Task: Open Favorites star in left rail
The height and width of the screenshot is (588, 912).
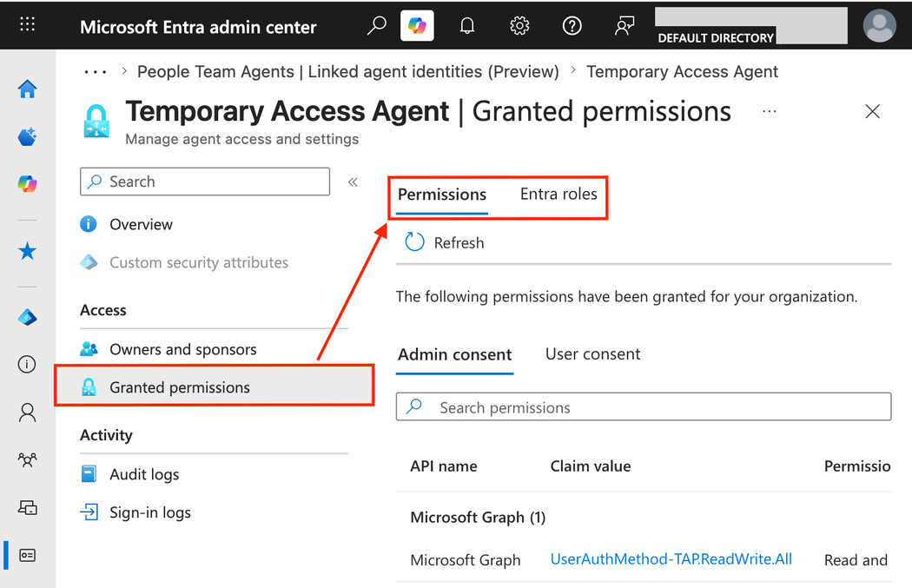Action: coord(27,251)
